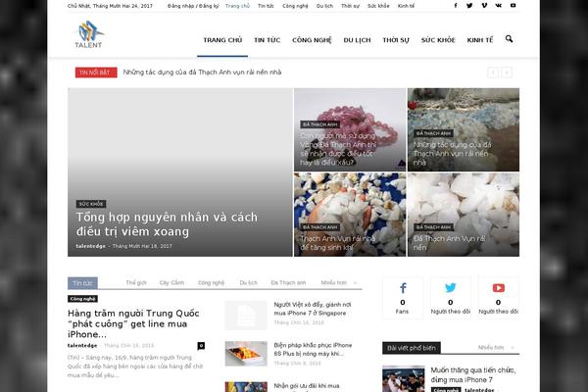Open THỜI SỰ in main menu
Screen dimensions: 588x392
coord(396,40)
